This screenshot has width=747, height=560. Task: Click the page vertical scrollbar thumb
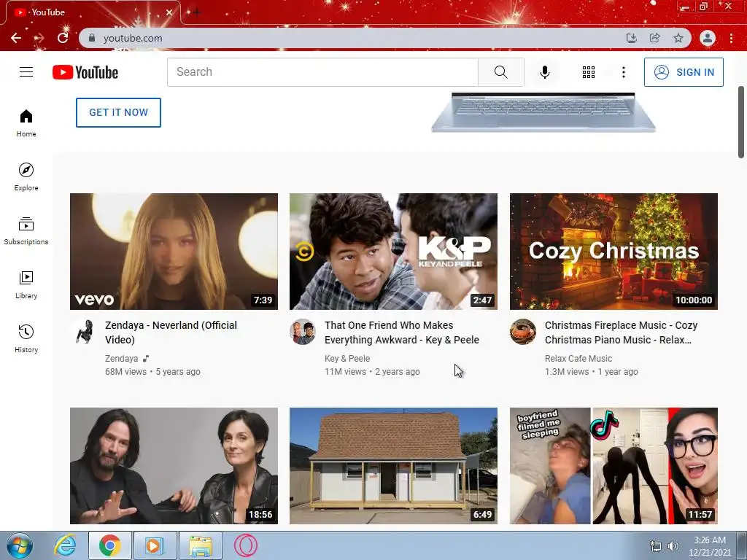pos(741,122)
